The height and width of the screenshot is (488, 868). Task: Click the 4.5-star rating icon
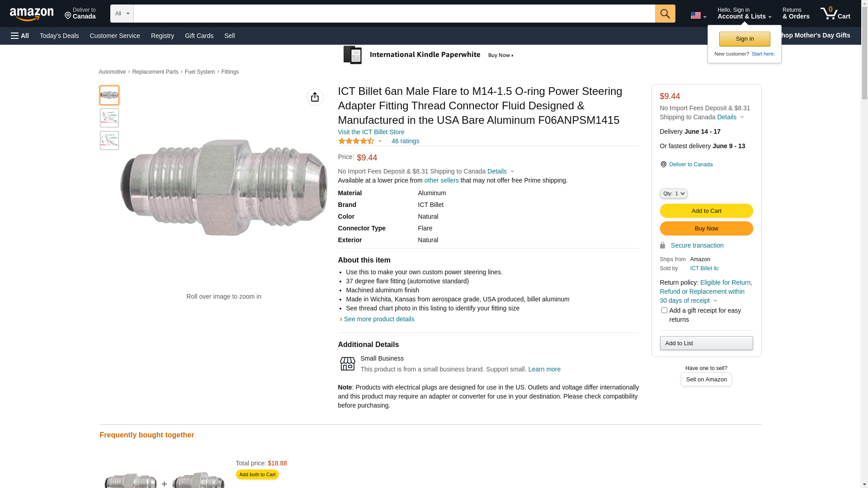point(356,141)
